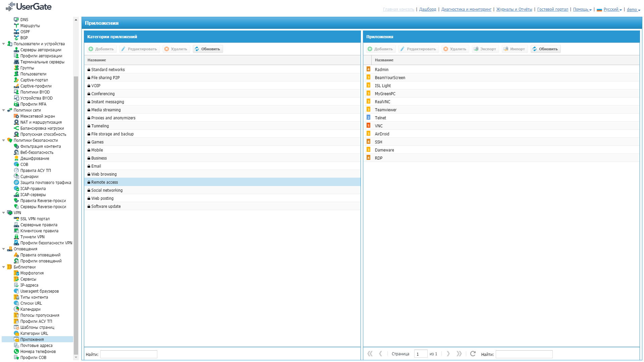Open the Captive-портал tree icon
644x362 pixels.
tap(16, 80)
